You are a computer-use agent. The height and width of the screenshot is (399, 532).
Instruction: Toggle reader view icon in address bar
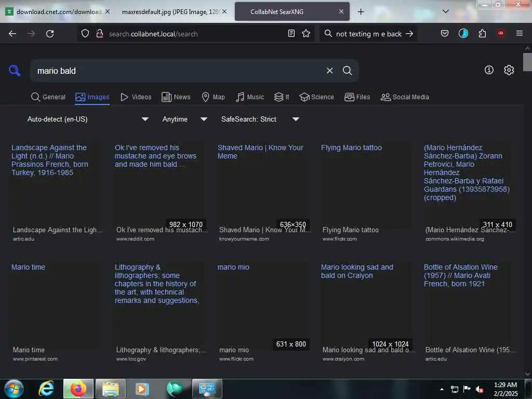(x=291, y=33)
